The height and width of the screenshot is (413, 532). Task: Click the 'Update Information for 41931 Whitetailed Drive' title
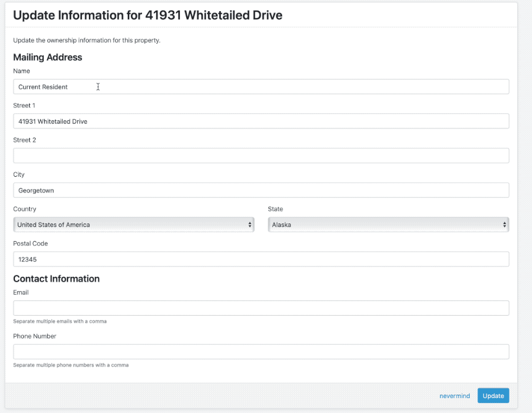[x=147, y=15]
